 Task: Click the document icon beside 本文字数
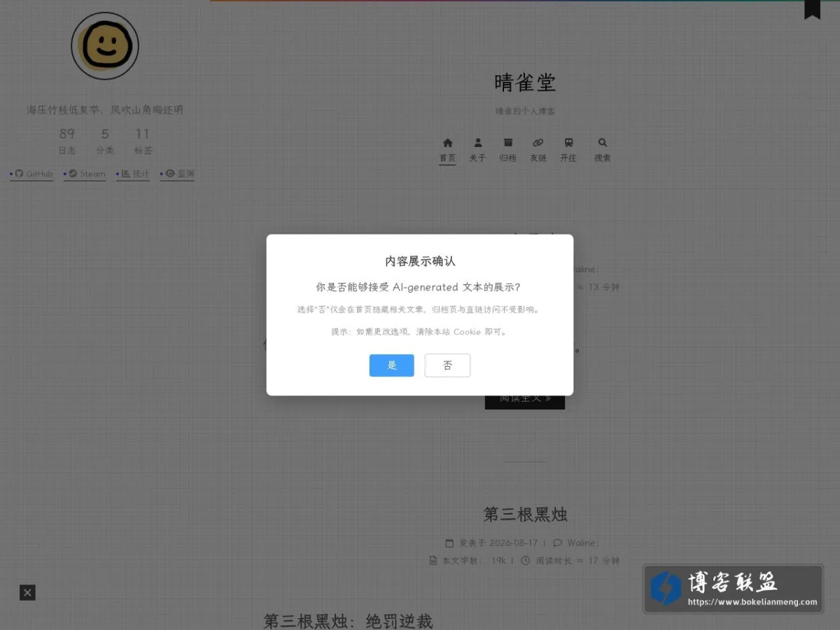[x=433, y=561]
